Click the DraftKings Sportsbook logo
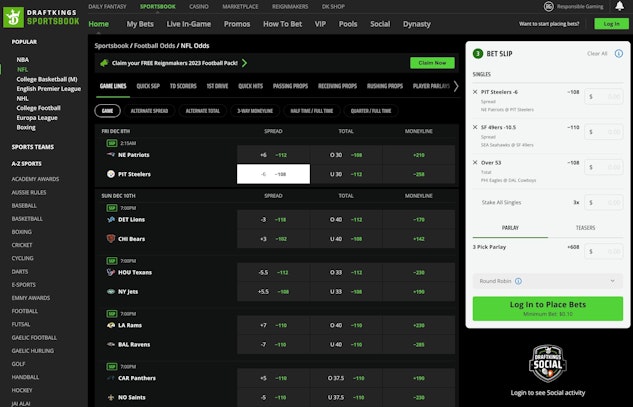 (42, 17)
